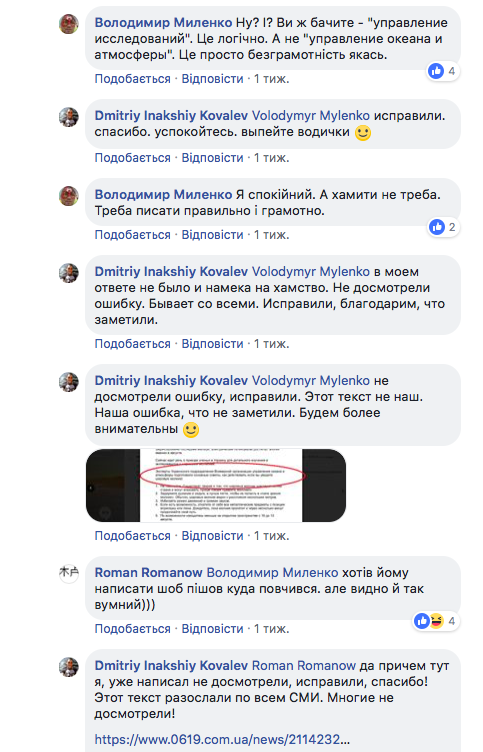Open tagged Володимир Миленко mention in Roman's comment
Screen dimensions: 483x752
(272, 573)
